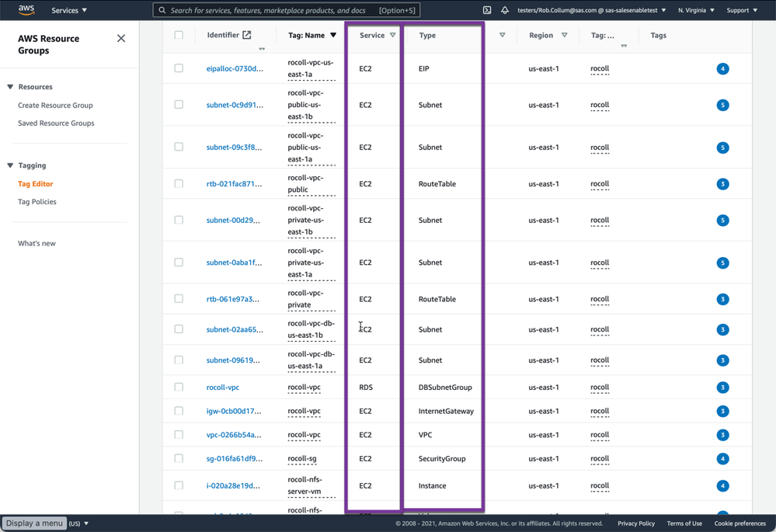The height and width of the screenshot is (532, 776).
Task: Open the CloudShell terminal icon
Action: coord(487,10)
